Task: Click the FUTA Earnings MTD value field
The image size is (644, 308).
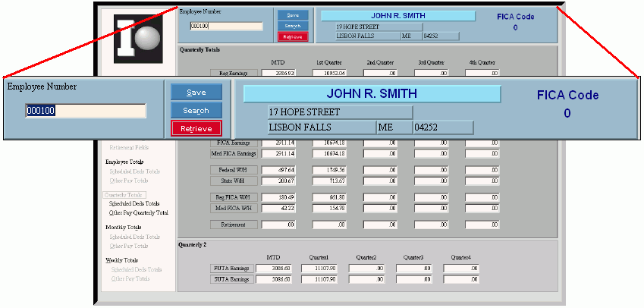Action: [273, 269]
